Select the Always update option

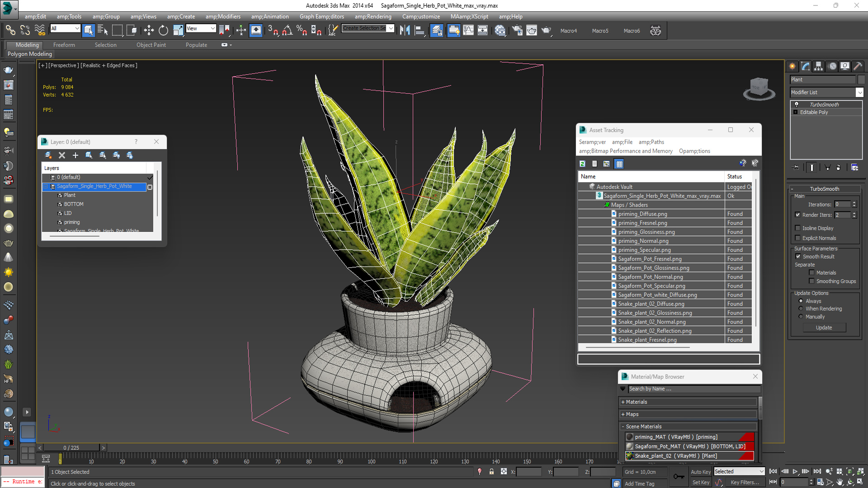(x=801, y=301)
